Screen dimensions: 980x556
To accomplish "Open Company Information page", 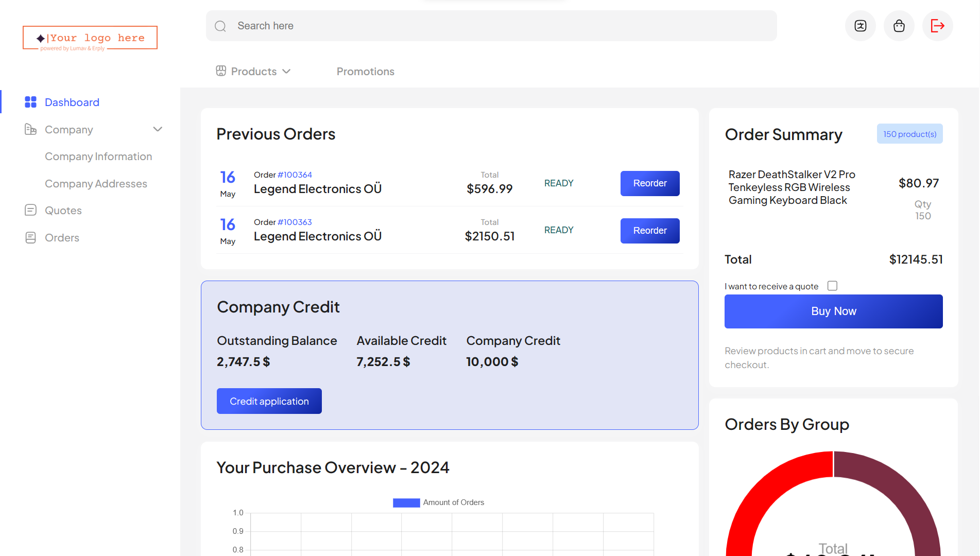I will [98, 157].
